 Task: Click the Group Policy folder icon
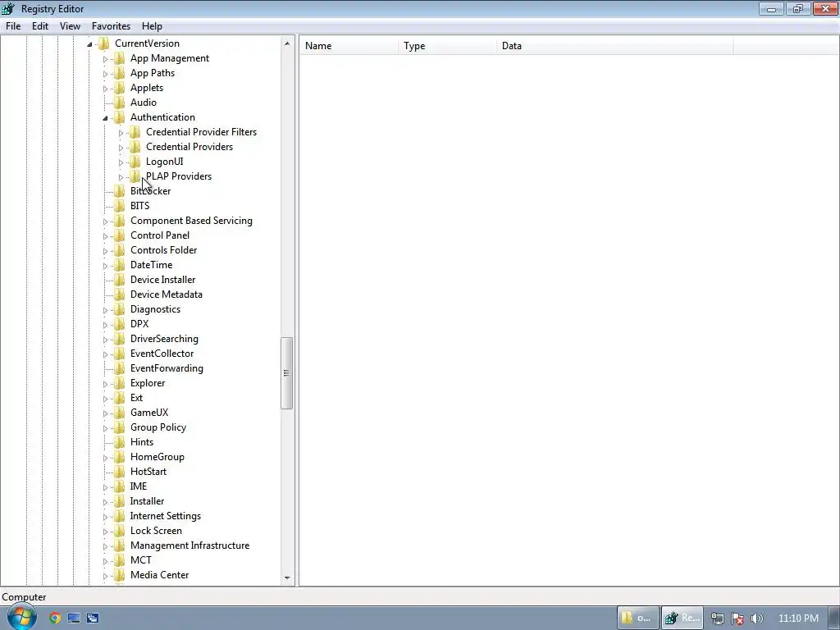point(120,427)
